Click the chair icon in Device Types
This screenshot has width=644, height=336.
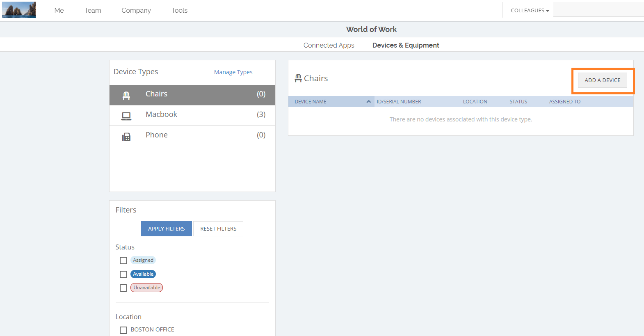click(x=126, y=96)
